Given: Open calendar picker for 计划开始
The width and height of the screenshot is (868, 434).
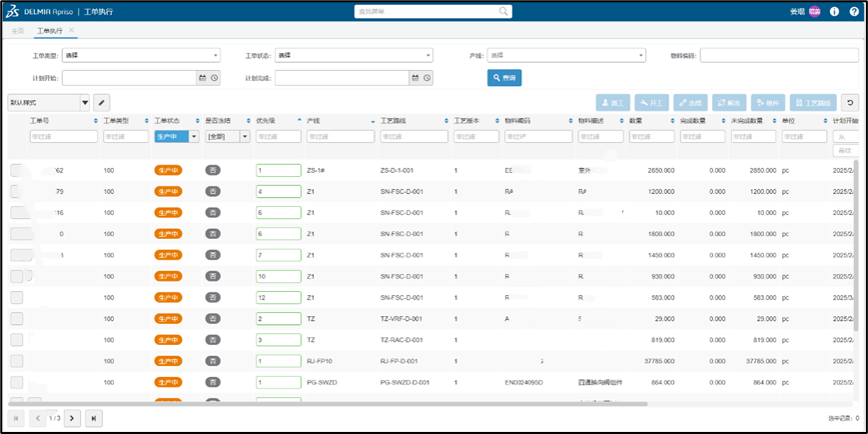Looking at the screenshot, I should pyautogui.click(x=202, y=78).
